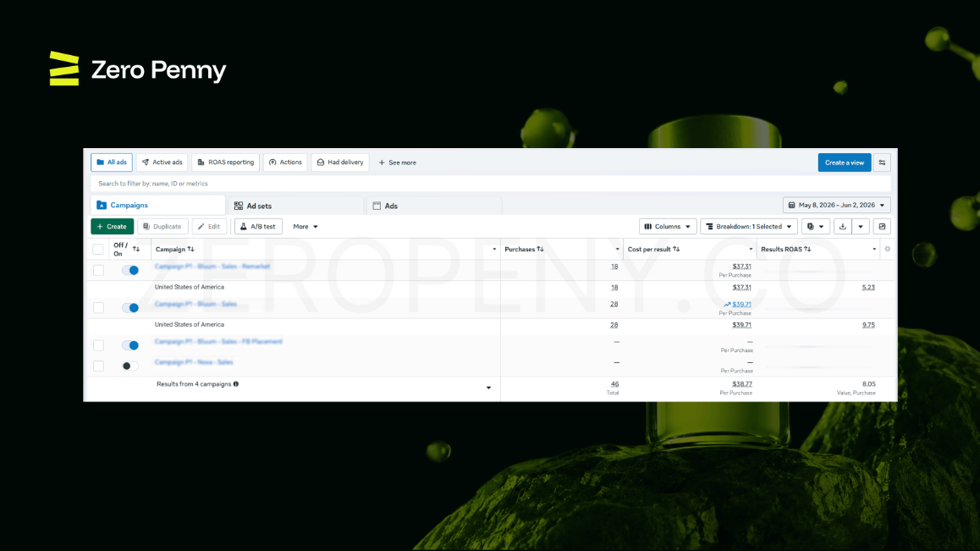Screen dimensions: 980x551
Task: Click the search filter input field
Action: pyautogui.click(x=491, y=184)
